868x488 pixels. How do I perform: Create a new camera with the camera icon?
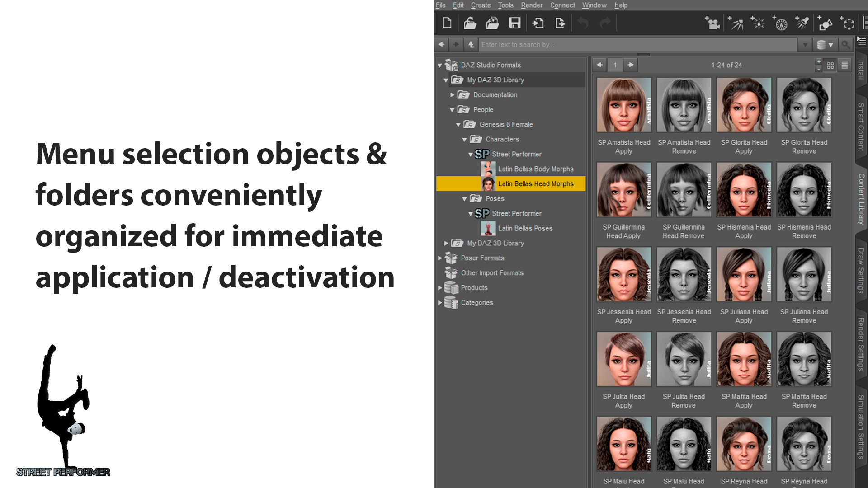point(712,23)
